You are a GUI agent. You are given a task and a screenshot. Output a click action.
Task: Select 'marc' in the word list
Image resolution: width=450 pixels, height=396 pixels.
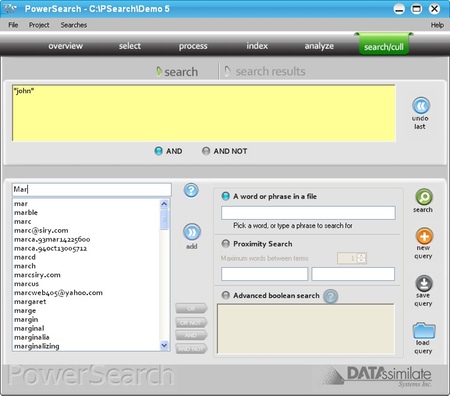pos(22,221)
